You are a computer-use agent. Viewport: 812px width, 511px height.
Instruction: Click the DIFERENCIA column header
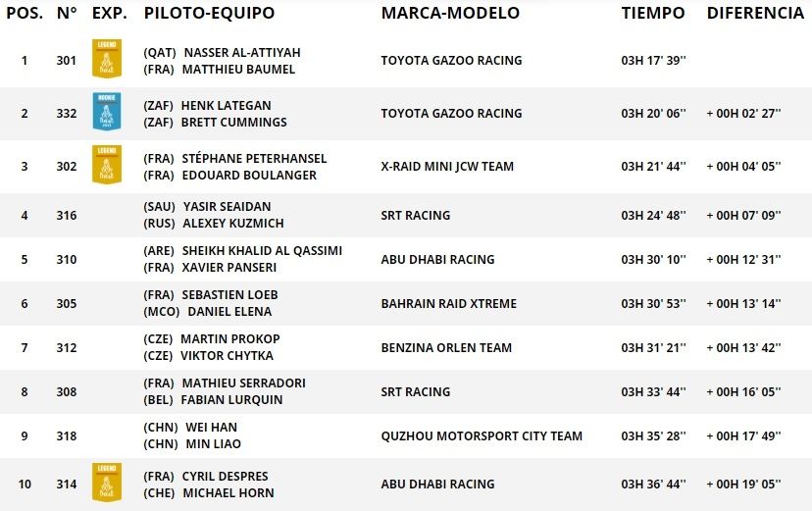point(755,14)
